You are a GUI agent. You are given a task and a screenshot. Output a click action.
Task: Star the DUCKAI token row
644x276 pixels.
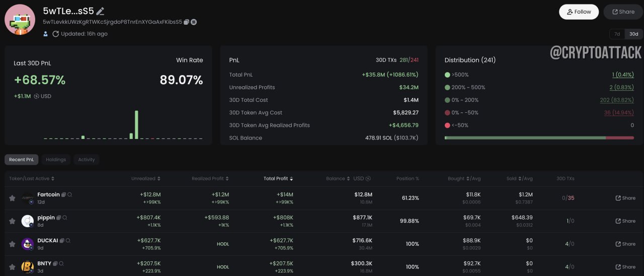click(12, 244)
